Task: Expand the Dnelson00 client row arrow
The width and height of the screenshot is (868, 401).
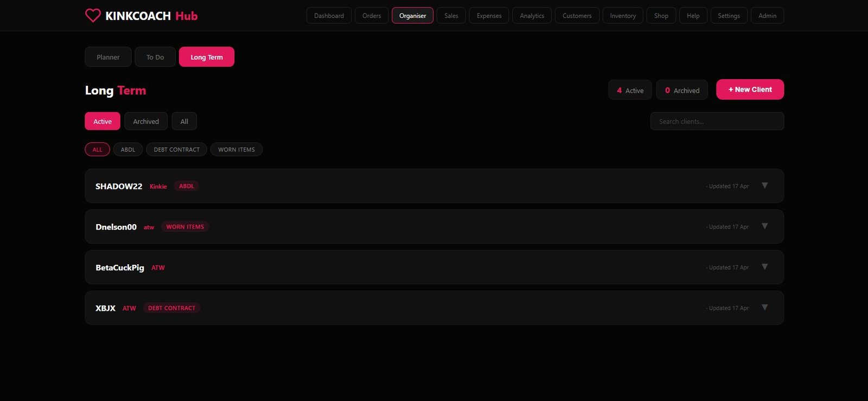Action: pyautogui.click(x=765, y=226)
